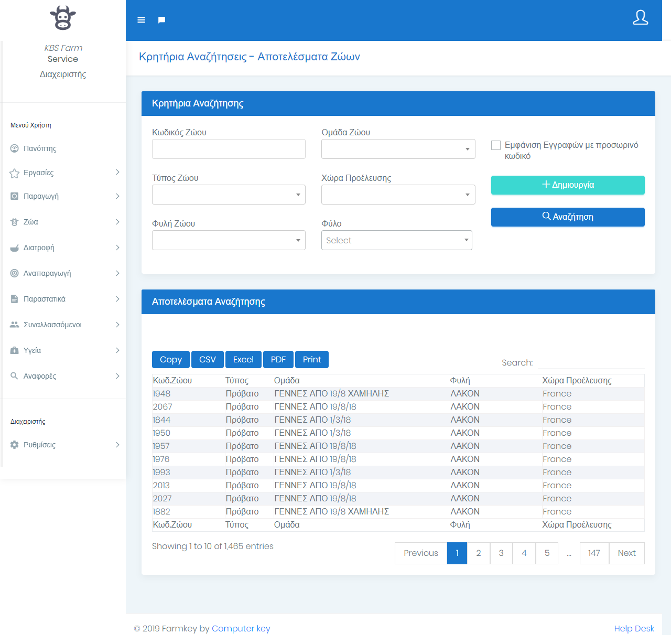Image resolution: width=671 pixels, height=644 pixels.
Task: Open the Ομάδα Ζώου dropdown
Action: [x=398, y=149]
